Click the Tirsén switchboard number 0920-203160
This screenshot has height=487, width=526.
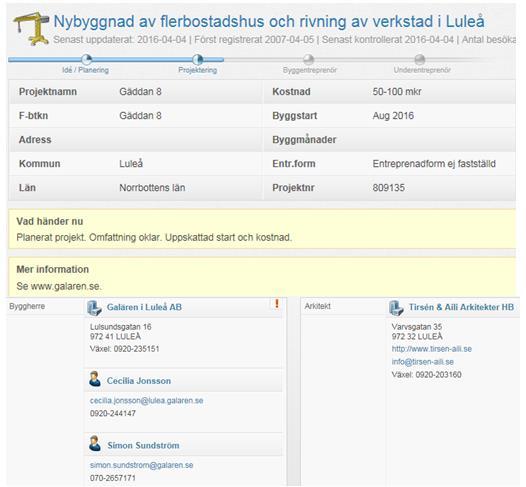point(426,375)
